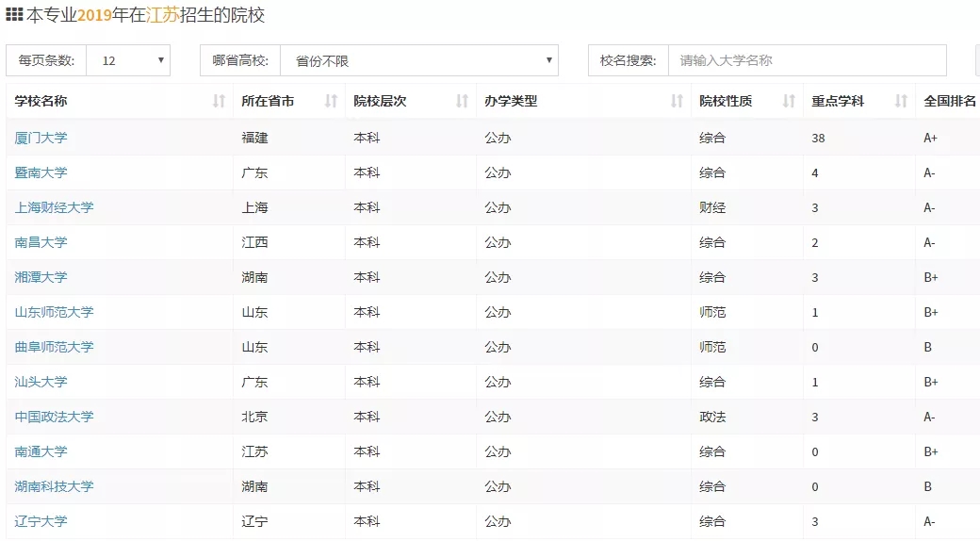
Task: Expand the 省份不限 province dropdown
Action: (419, 60)
